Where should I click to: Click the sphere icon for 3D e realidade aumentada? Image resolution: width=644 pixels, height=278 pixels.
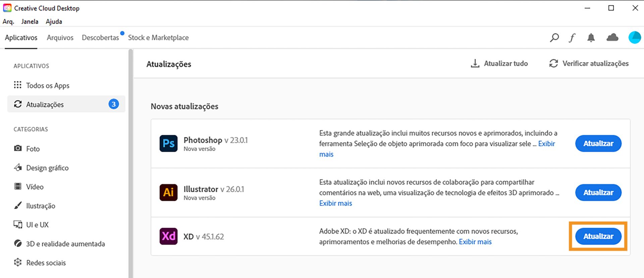18,243
